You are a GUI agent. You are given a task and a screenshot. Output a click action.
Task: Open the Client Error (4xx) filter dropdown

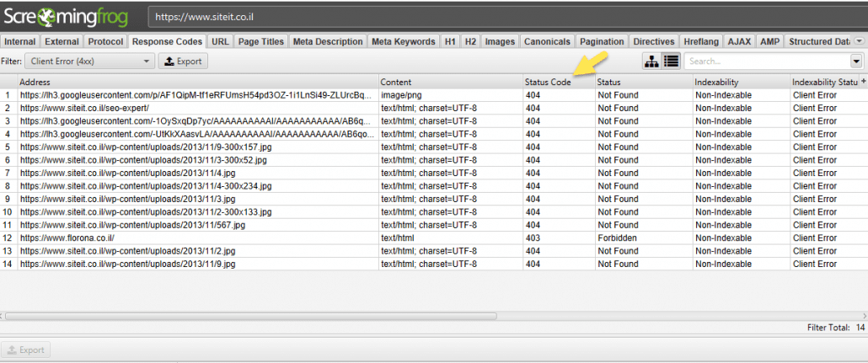click(x=89, y=61)
